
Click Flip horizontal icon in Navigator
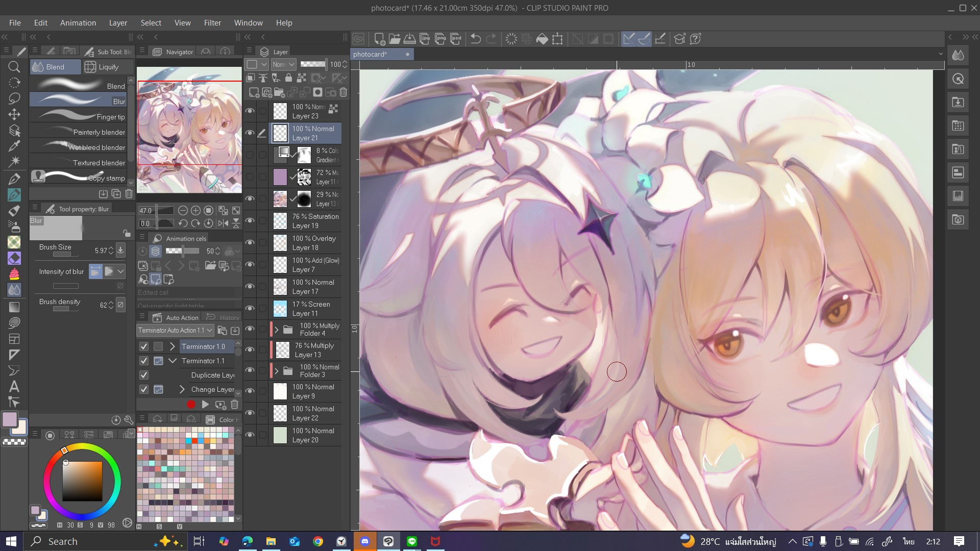(223, 223)
